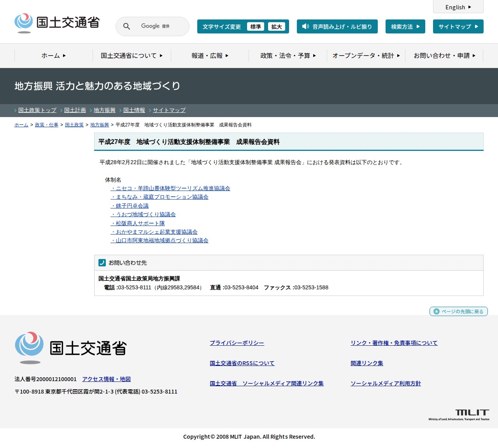This screenshot has width=498, height=448.
Task: Set text size to 拡大
Action: [x=276, y=27]
